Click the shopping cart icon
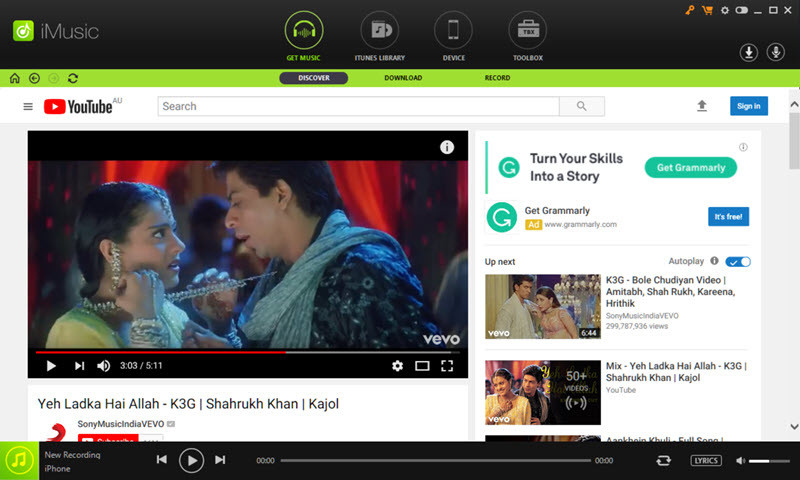 pos(707,10)
